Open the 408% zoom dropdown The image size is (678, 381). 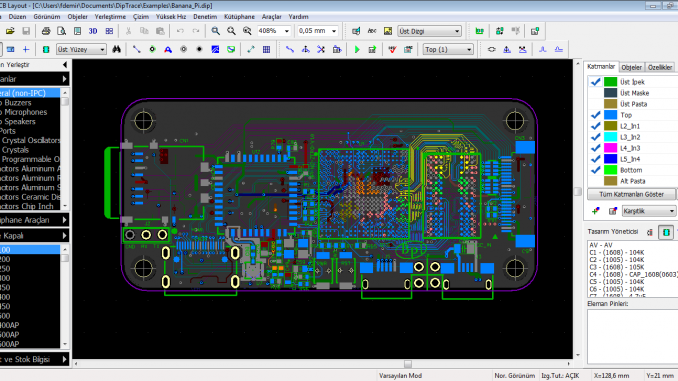[286, 31]
